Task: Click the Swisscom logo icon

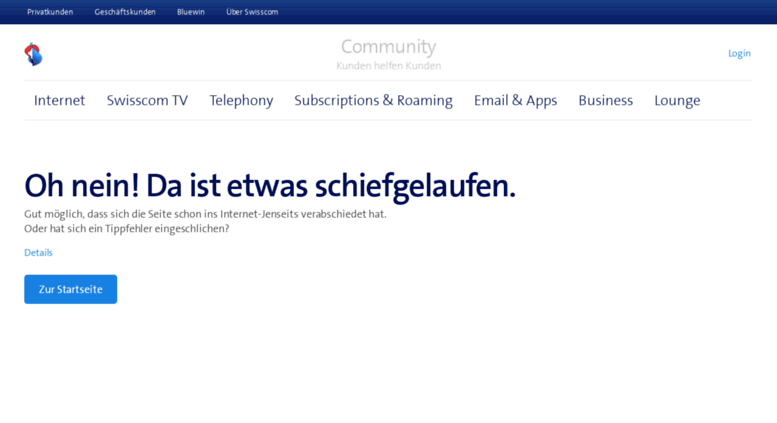Action: pos(33,54)
